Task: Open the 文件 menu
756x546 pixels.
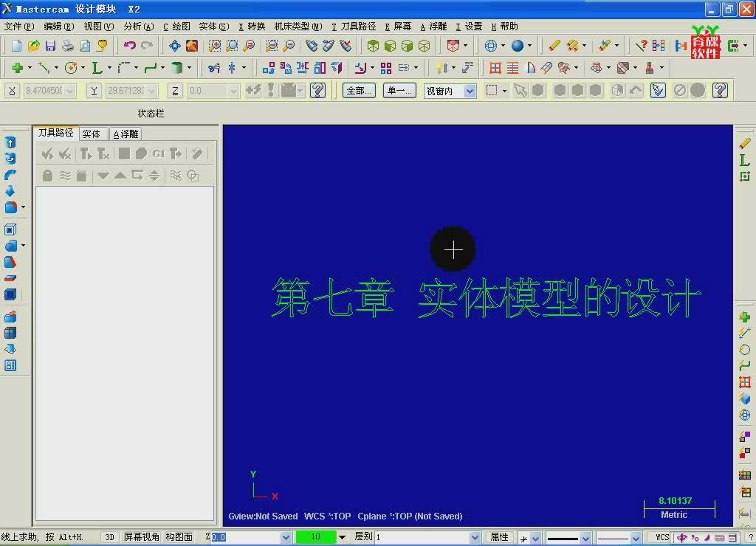Action: tap(19, 27)
